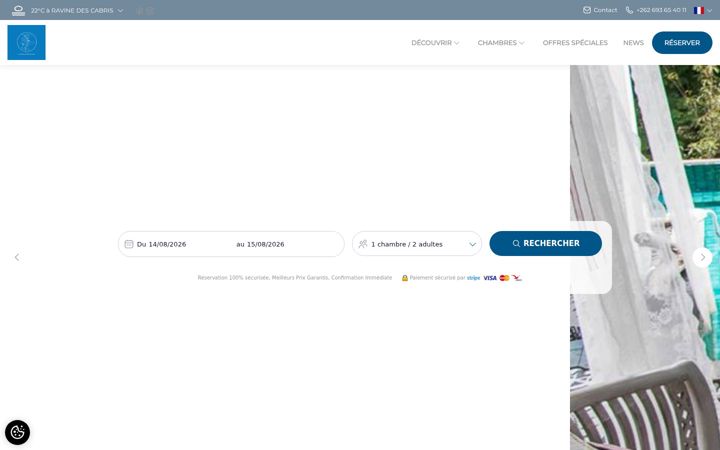Click the calendar icon in date field
The image size is (720, 450).
tap(129, 244)
